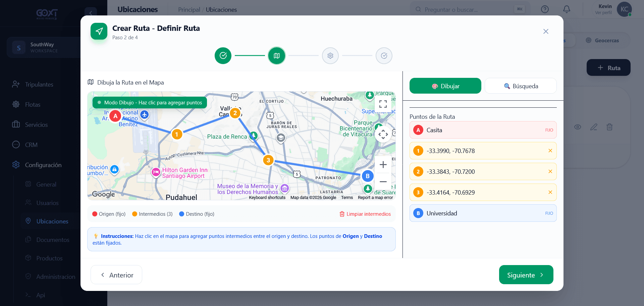Click the destination B marker on map

pyautogui.click(x=368, y=176)
